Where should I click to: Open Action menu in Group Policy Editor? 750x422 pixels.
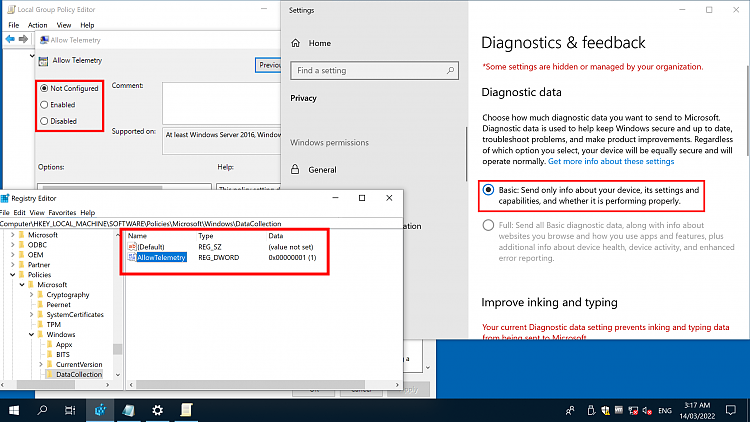coord(37,25)
